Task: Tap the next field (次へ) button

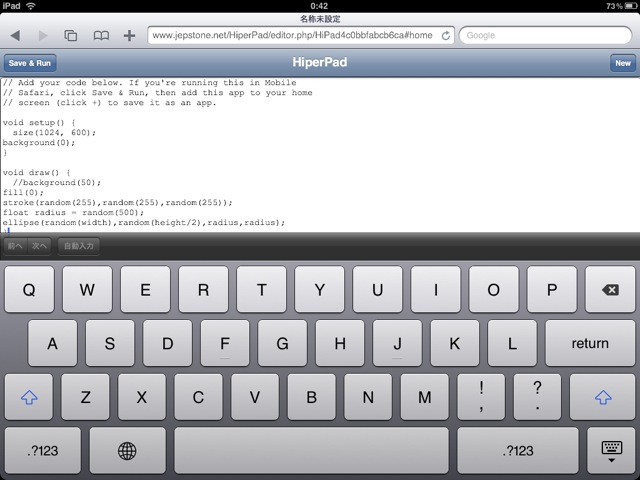Action: point(39,246)
